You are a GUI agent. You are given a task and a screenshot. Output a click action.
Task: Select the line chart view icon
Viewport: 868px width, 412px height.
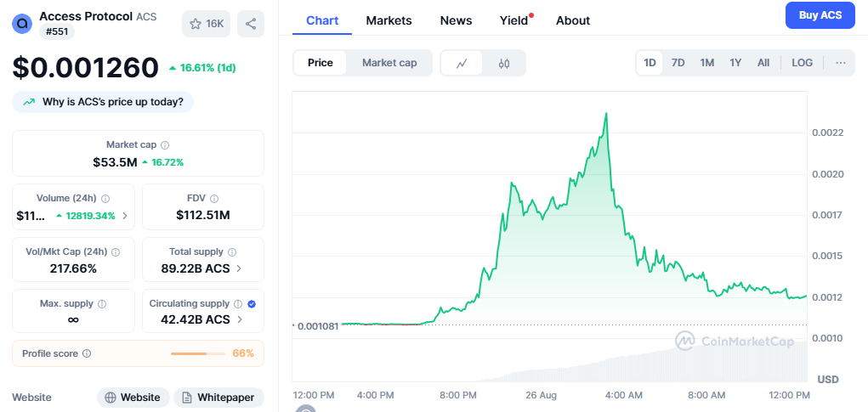click(462, 63)
